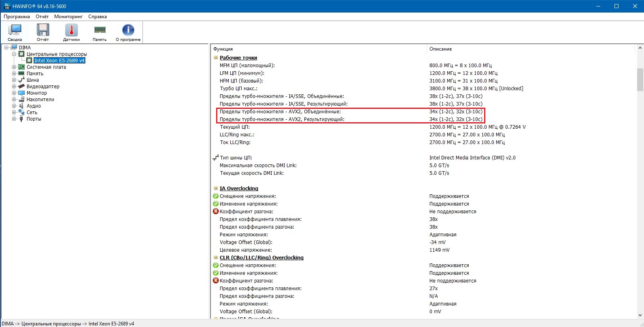Click the bus icon beside Шина

[x=21, y=80]
